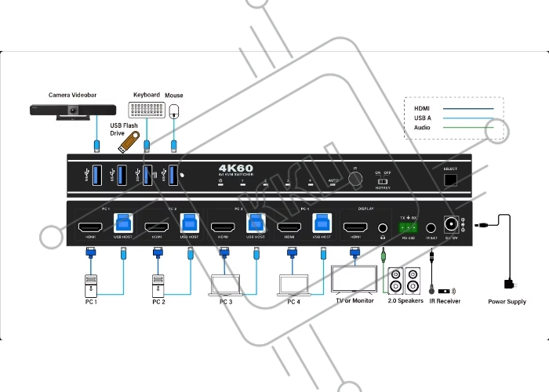This screenshot has height=392, width=549.
Task: Click the input 1 indicator LED
Action: (242, 184)
